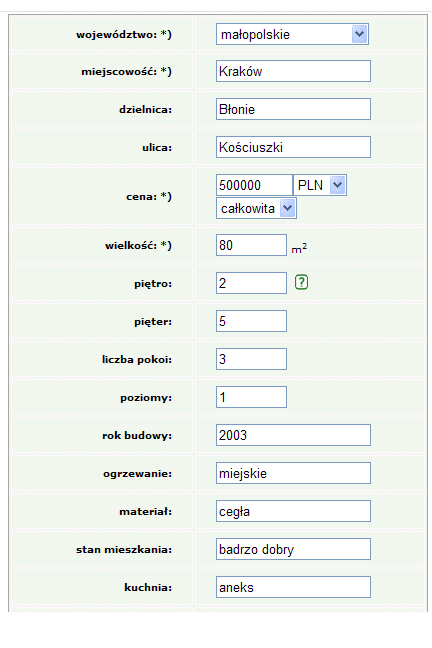Click the miejscowość field containing Kraków

(293, 71)
